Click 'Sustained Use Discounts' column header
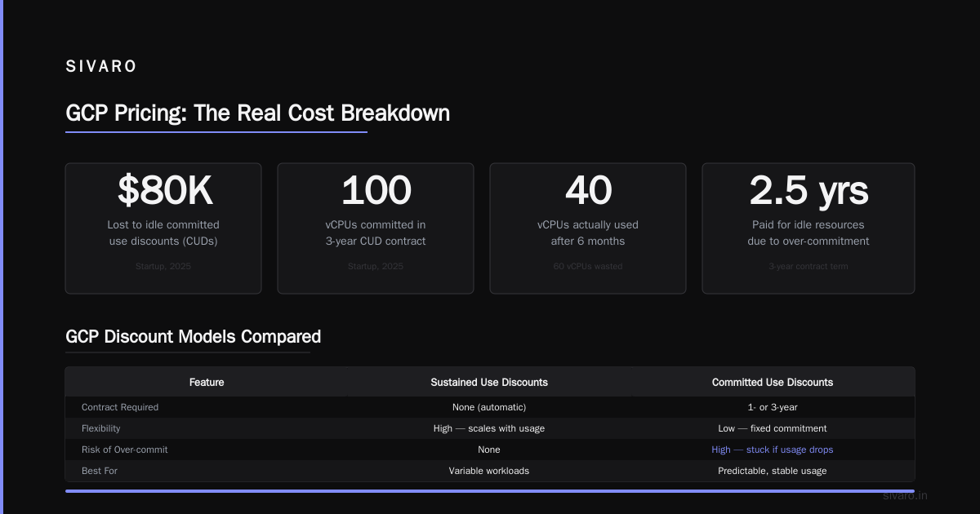Image resolution: width=980 pixels, height=514 pixels. [489, 382]
